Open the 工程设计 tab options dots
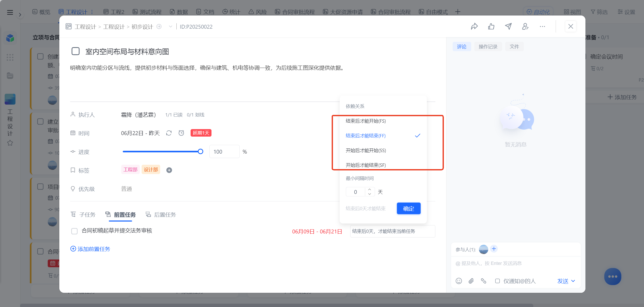This screenshot has height=307, width=644. click(x=92, y=12)
